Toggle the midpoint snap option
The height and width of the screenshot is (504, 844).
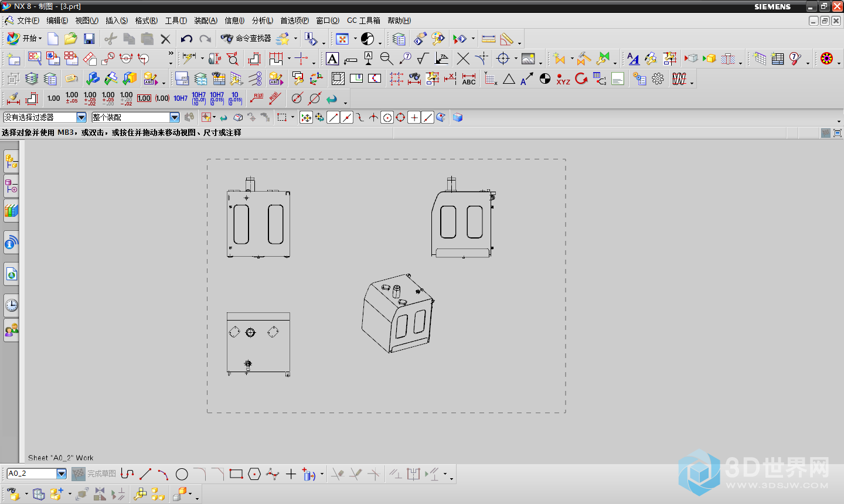(346, 118)
